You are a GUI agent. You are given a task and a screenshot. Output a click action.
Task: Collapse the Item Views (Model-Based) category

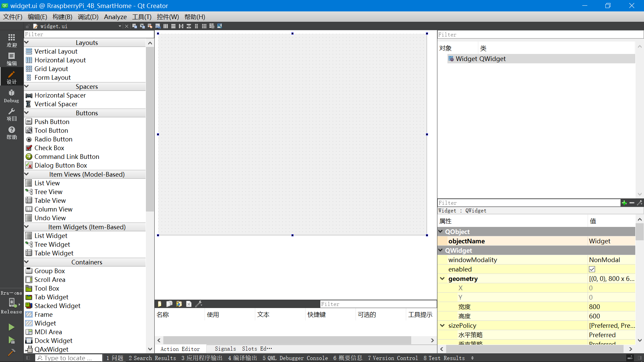tap(27, 174)
